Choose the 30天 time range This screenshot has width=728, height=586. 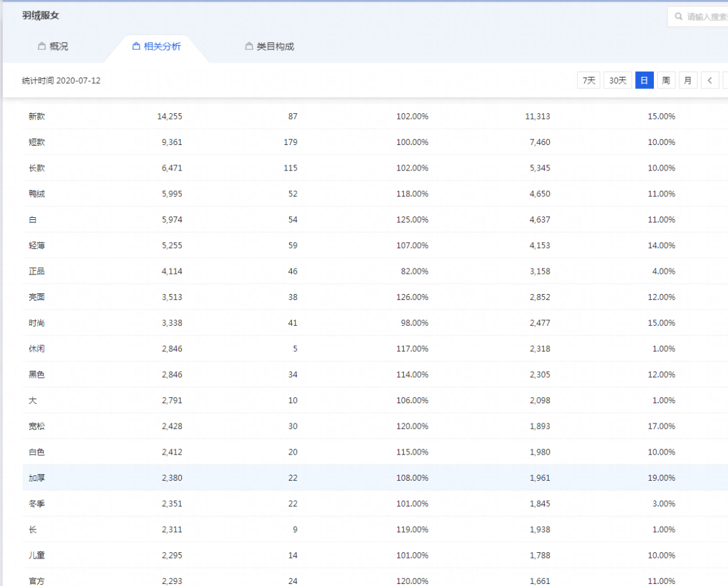point(617,80)
